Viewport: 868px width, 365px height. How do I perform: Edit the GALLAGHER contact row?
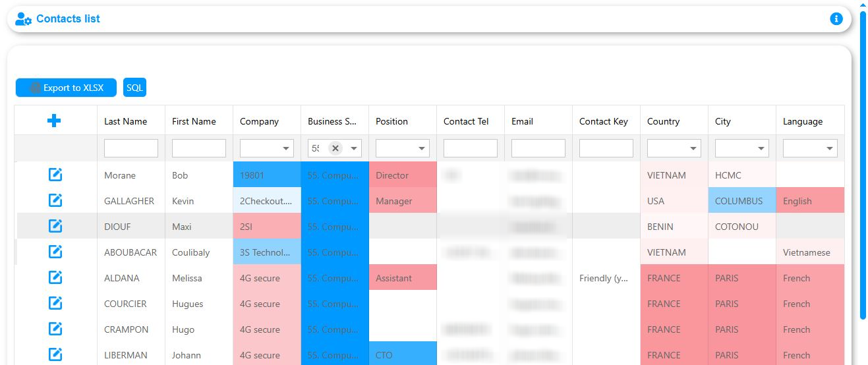[55, 200]
